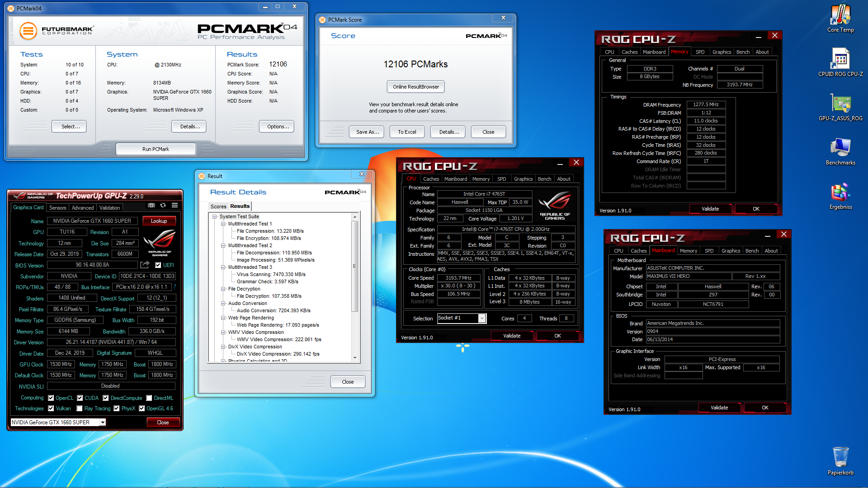
Task: Click Validate in CPU-Z Memory window
Action: 710,209
